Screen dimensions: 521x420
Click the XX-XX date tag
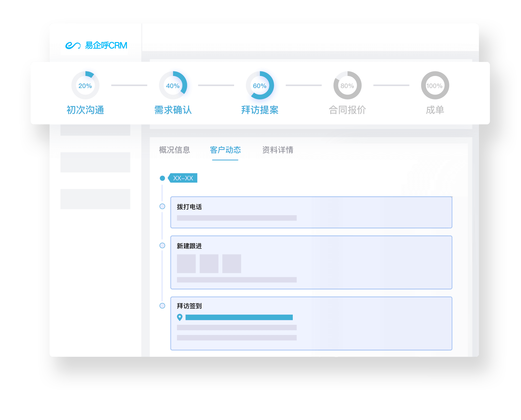tap(183, 178)
